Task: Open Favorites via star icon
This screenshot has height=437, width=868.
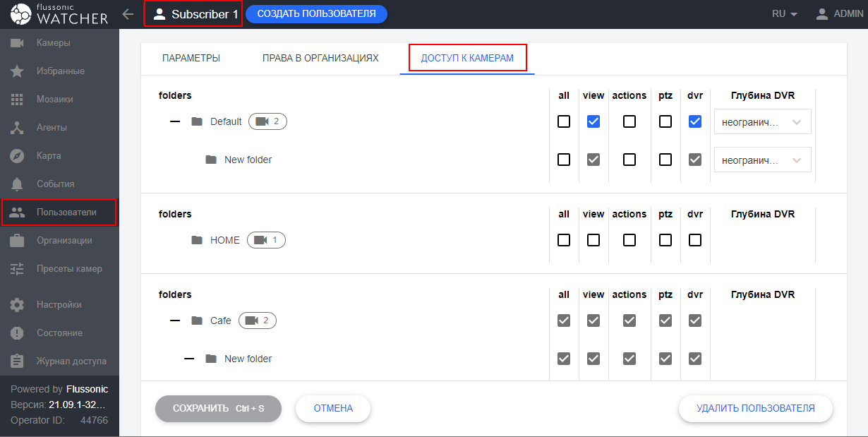Action: tap(18, 71)
